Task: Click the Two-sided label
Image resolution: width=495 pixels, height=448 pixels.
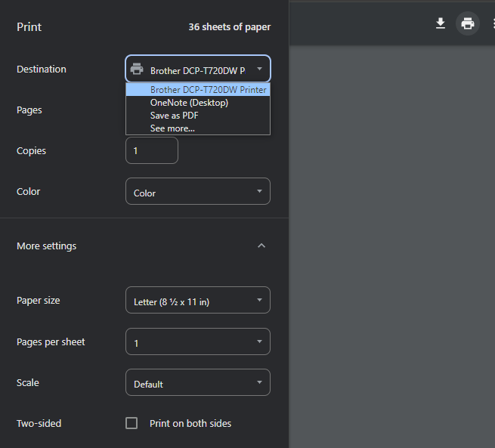Action: click(39, 423)
